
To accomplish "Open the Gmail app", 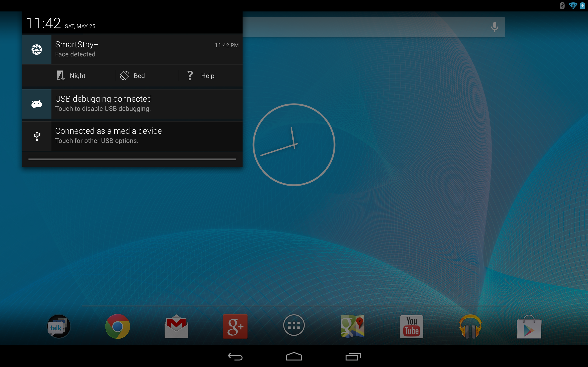I will tap(176, 326).
